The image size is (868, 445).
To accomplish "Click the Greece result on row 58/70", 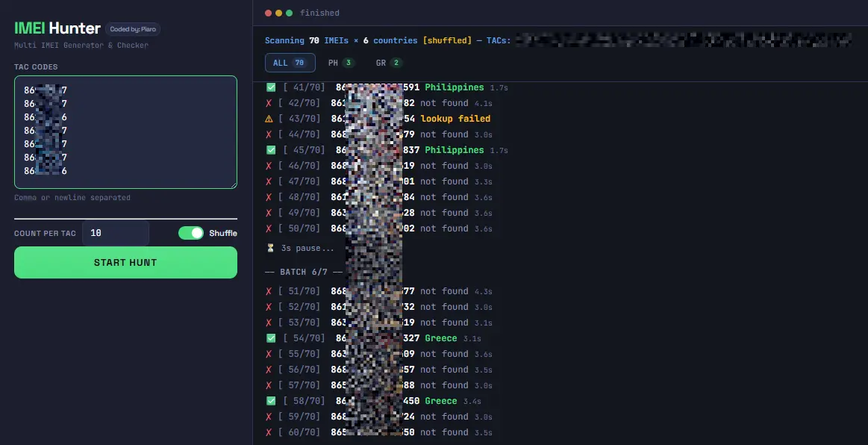I will (x=440, y=401).
